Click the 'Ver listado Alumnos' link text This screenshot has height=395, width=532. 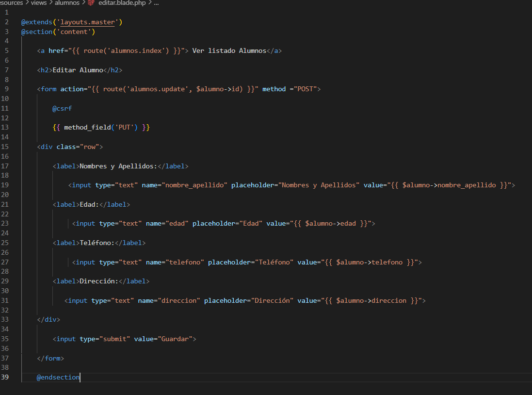(229, 50)
